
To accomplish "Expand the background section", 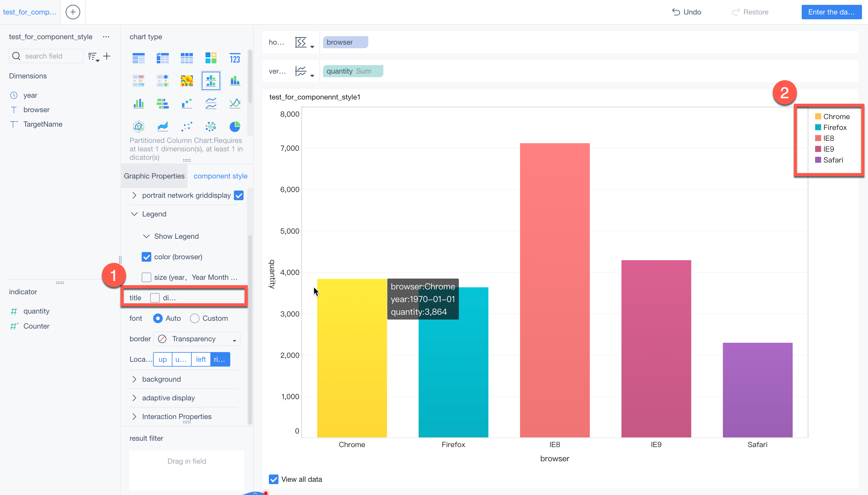I will [134, 379].
